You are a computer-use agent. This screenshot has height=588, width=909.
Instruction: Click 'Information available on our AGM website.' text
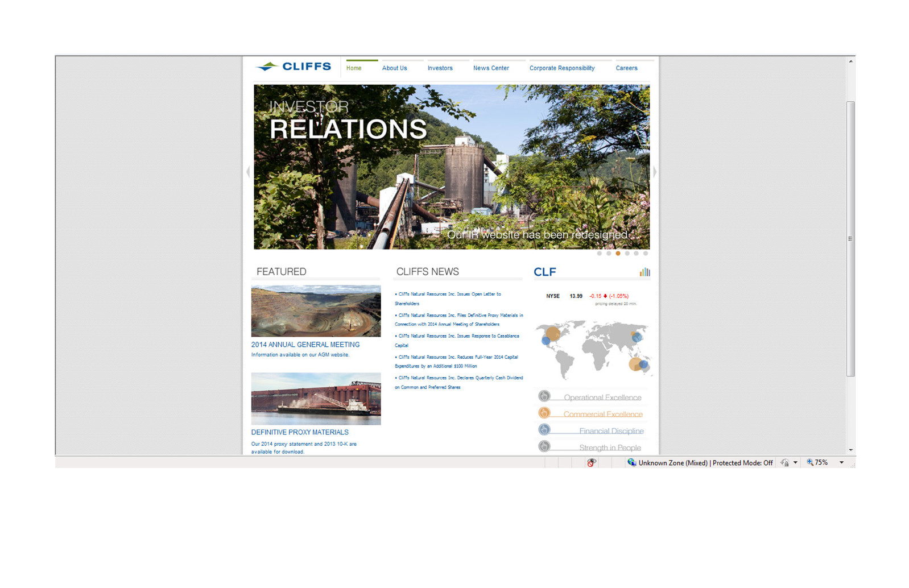coord(300,355)
